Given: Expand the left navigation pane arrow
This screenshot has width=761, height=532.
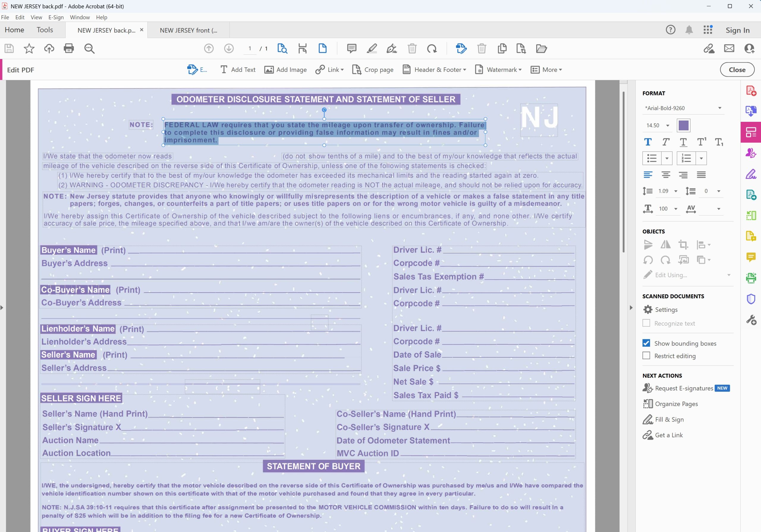Looking at the screenshot, I should click(x=2, y=308).
